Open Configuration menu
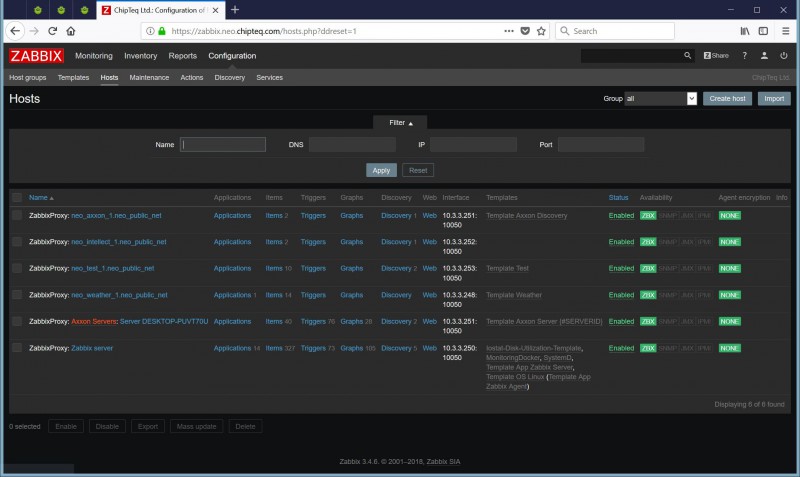 (232, 56)
